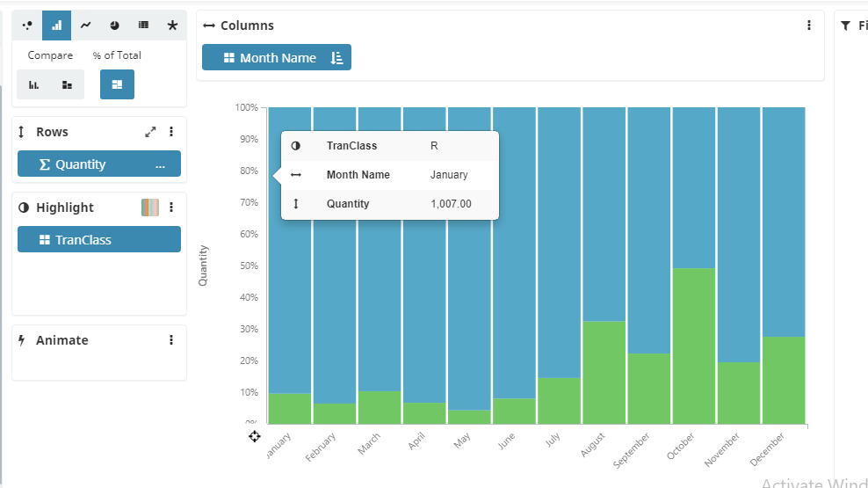
Task: Click the green October bar segment
Action: (694, 346)
